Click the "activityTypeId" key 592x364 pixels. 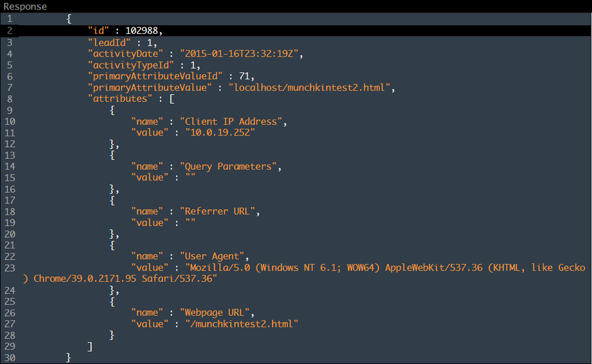coord(131,65)
